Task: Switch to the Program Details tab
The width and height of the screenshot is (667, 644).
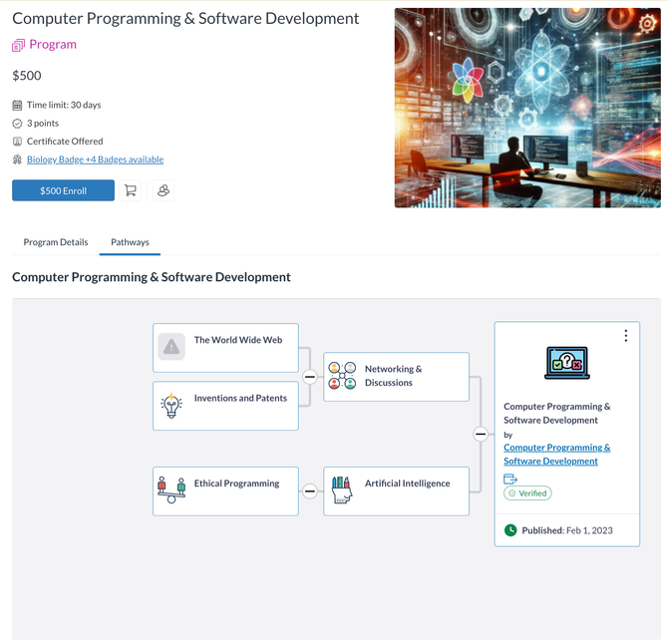Action: [56, 242]
